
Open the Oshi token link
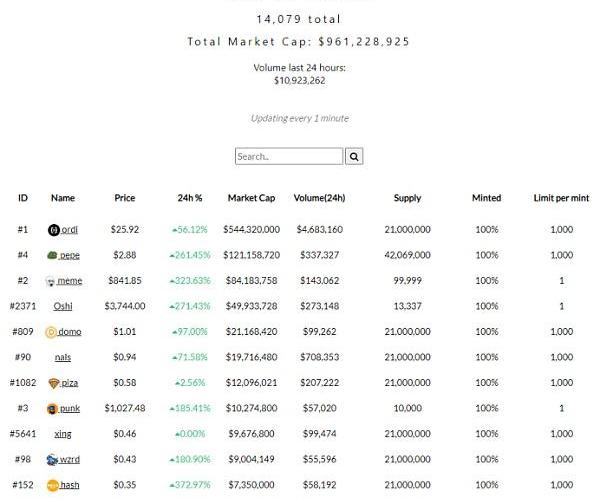click(63, 306)
